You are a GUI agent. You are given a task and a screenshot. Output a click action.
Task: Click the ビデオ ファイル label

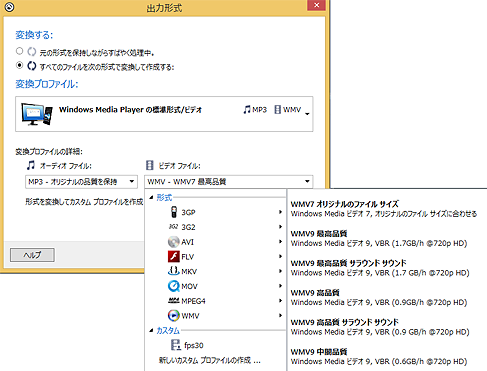tap(179, 166)
